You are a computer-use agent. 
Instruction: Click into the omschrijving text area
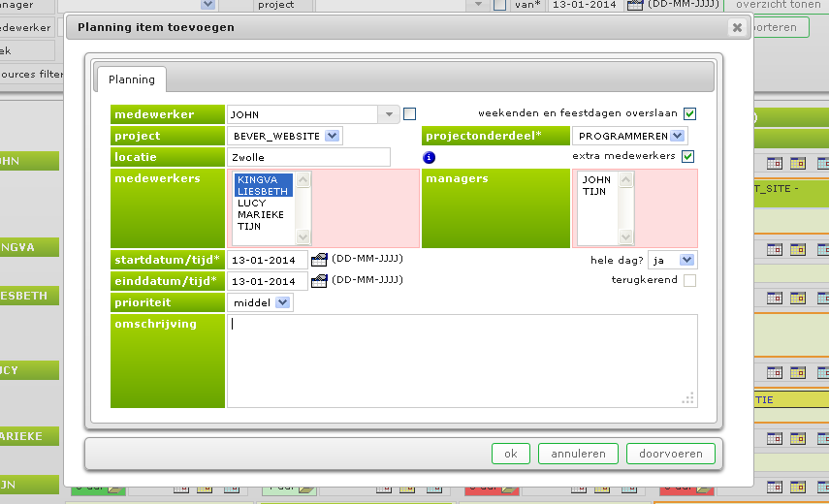click(462, 361)
